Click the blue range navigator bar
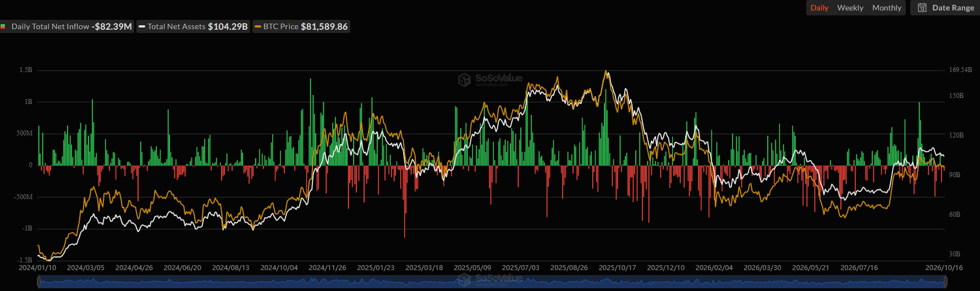The height and width of the screenshot is (291, 980). click(x=492, y=282)
